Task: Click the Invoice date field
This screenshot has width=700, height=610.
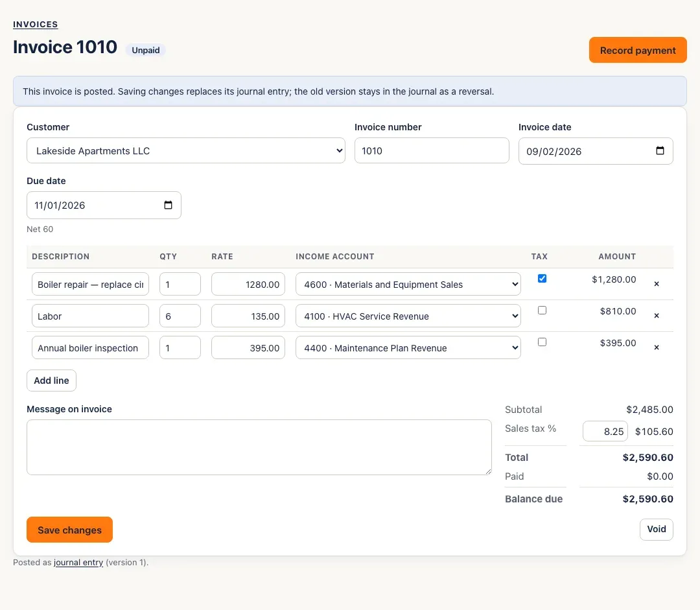Action: [596, 151]
